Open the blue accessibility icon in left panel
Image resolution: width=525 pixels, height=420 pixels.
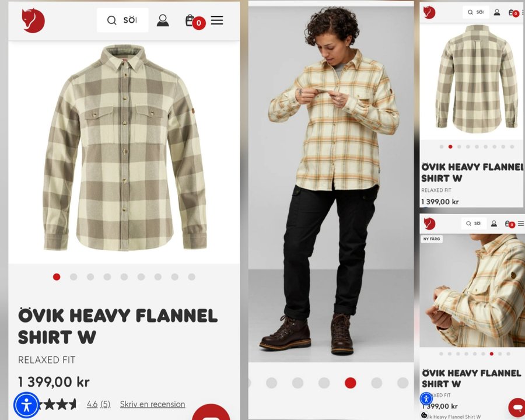[26, 405]
